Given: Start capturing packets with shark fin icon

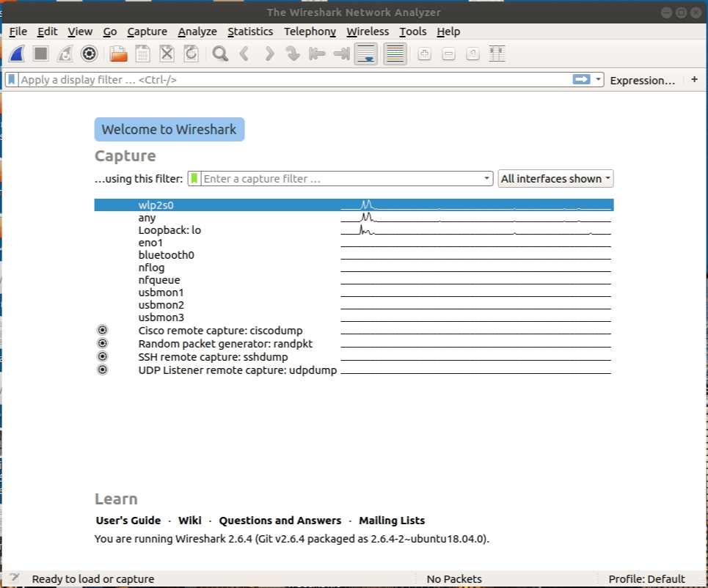Looking at the screenshot, I should click(17, 54).
